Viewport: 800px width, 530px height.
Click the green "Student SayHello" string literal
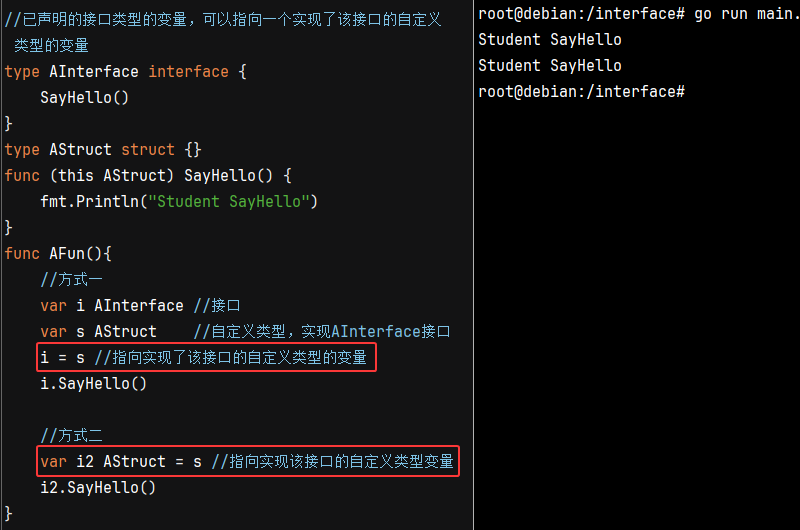pos(230,202)
